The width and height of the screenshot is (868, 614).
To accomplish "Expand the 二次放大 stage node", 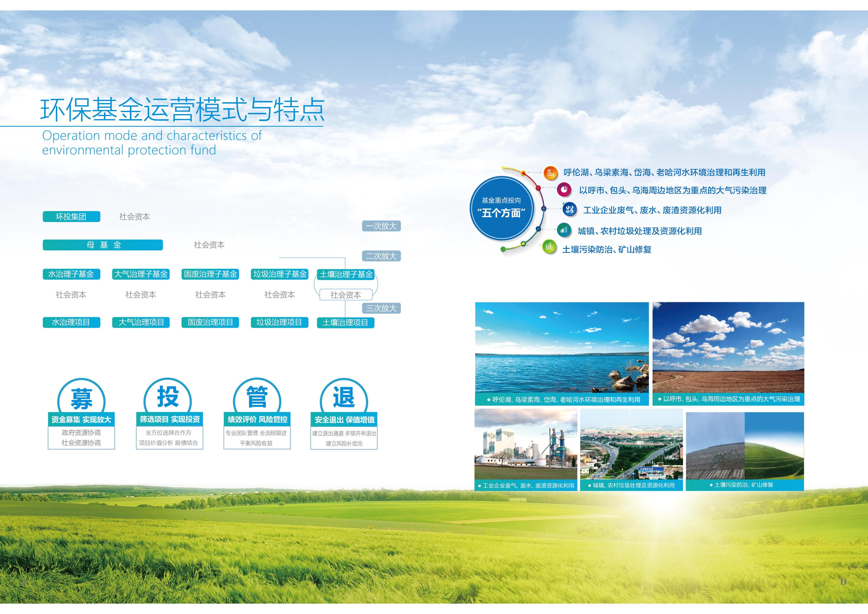I will 382,256.
